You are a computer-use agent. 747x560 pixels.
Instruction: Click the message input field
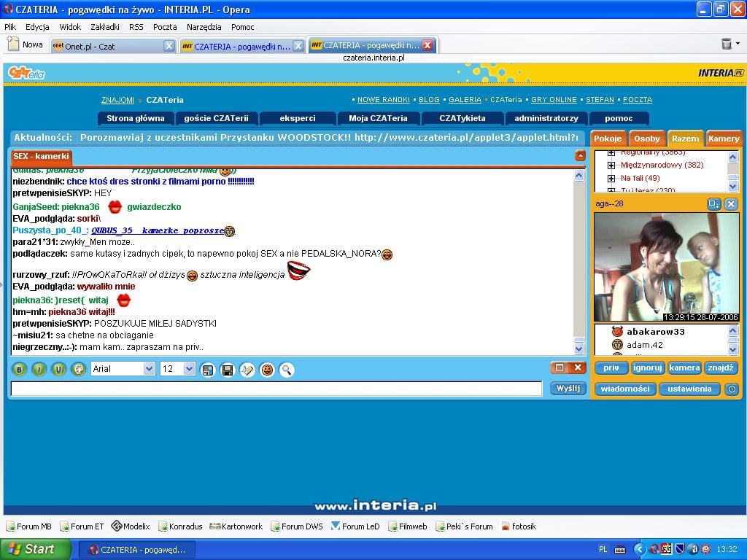pos(276,389)
